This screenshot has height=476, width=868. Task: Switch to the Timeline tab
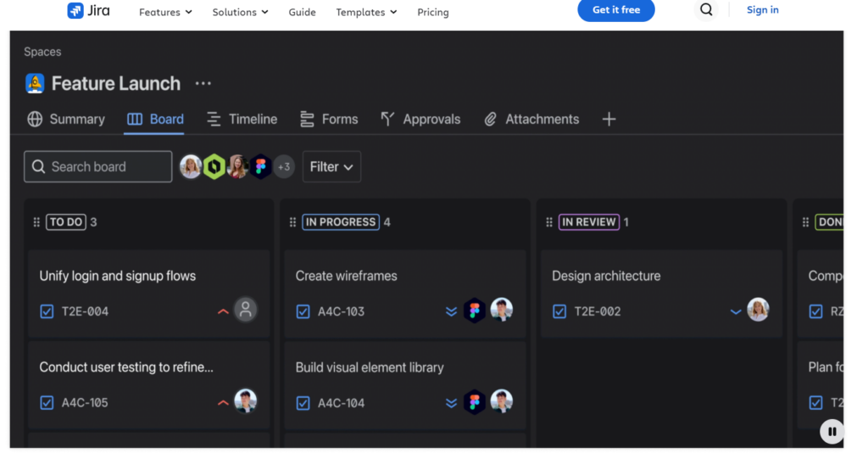242,119
